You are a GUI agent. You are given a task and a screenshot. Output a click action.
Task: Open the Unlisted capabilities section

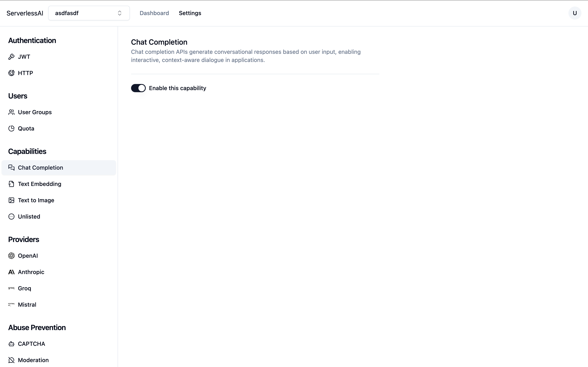point(29,217)
